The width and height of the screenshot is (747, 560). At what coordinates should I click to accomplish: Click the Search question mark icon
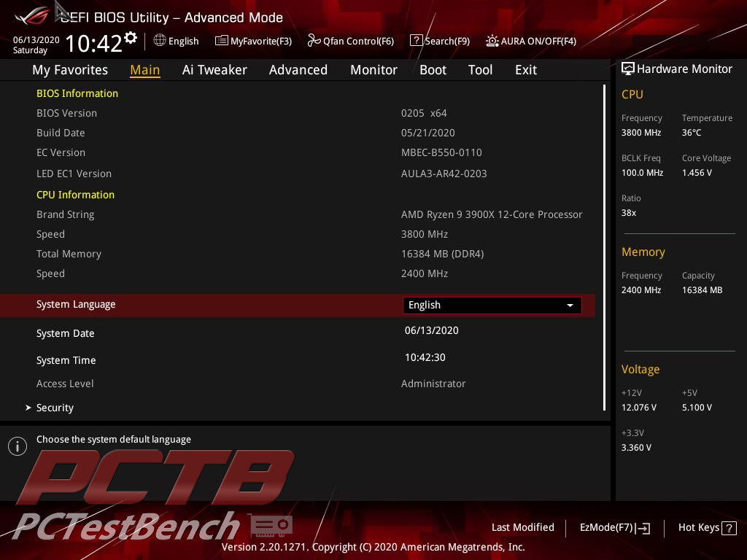[x=416, y=41]
